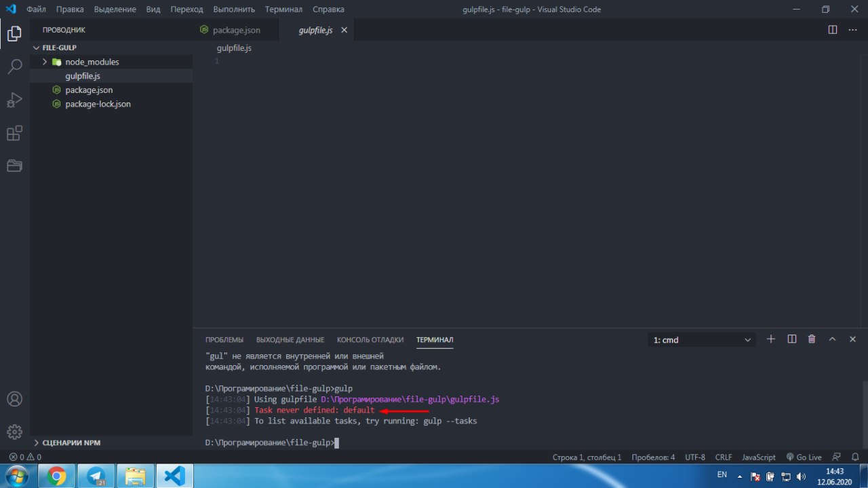This screenshot has height=488, width=868.
Task: Change indentation via Пробелов: 4
Action: (x=653, y=457)
